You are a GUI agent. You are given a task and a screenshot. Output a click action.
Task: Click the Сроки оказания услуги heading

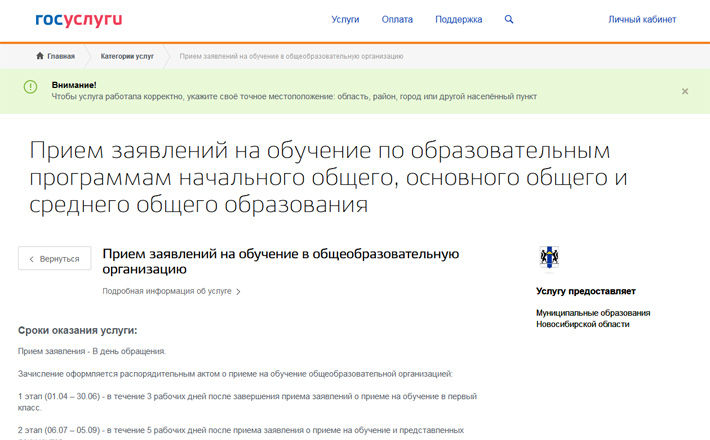pyautogui.click(x=77, y=330)
